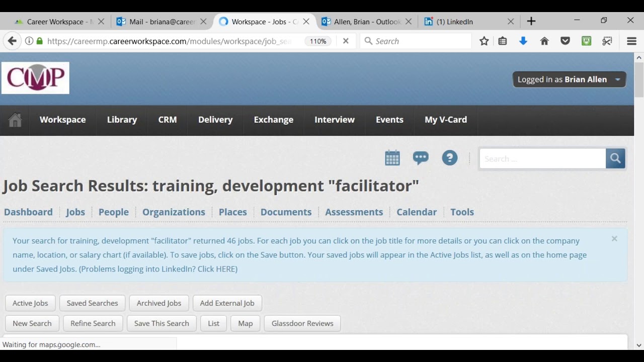Click the page vertical scrollbar thumb
644x362 pixels.
[x=639, y=79]
